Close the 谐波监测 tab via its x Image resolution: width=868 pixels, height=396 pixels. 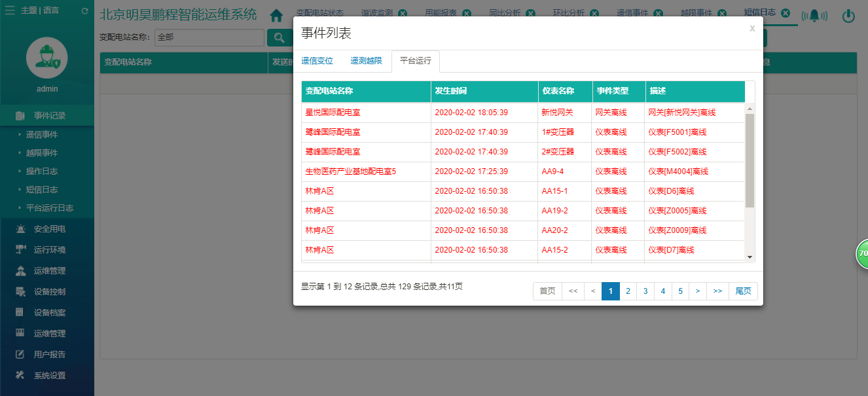pos(402,14)
